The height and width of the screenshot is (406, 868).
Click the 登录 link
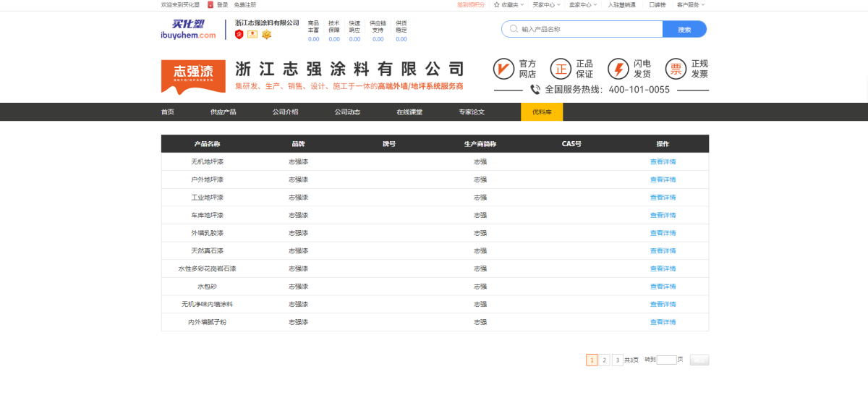coord(222,4)
